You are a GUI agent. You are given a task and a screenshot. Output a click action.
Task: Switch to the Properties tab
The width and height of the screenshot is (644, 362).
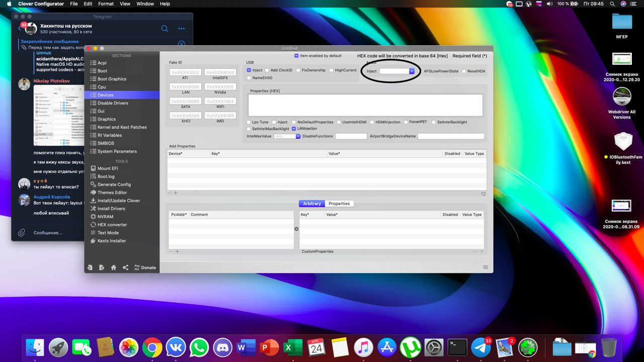point(339,204)
